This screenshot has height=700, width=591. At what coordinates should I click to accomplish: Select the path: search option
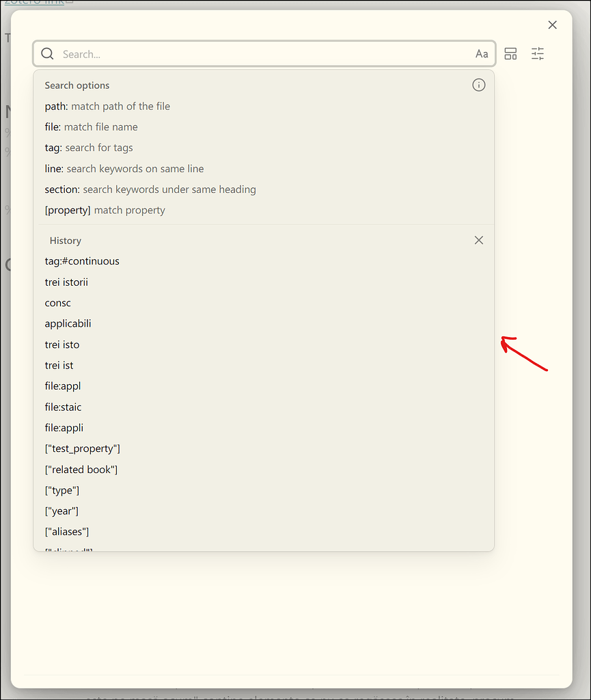(x=107, y=106)
